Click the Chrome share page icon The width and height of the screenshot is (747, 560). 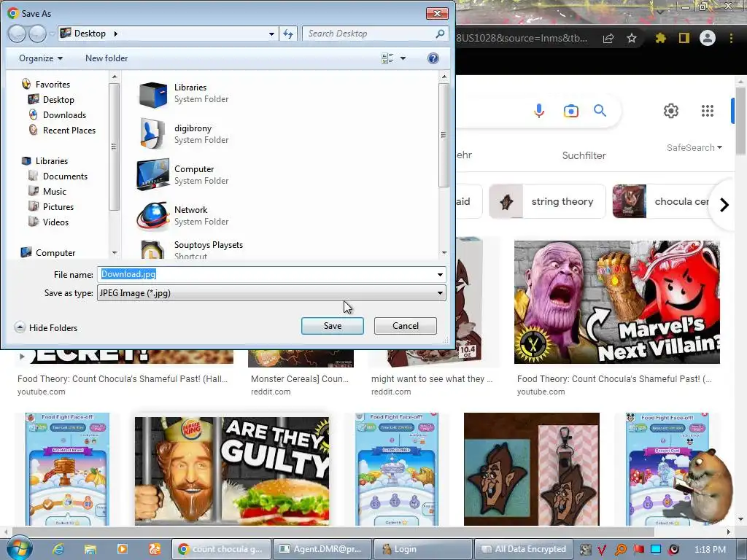click(x=608, y=38)
